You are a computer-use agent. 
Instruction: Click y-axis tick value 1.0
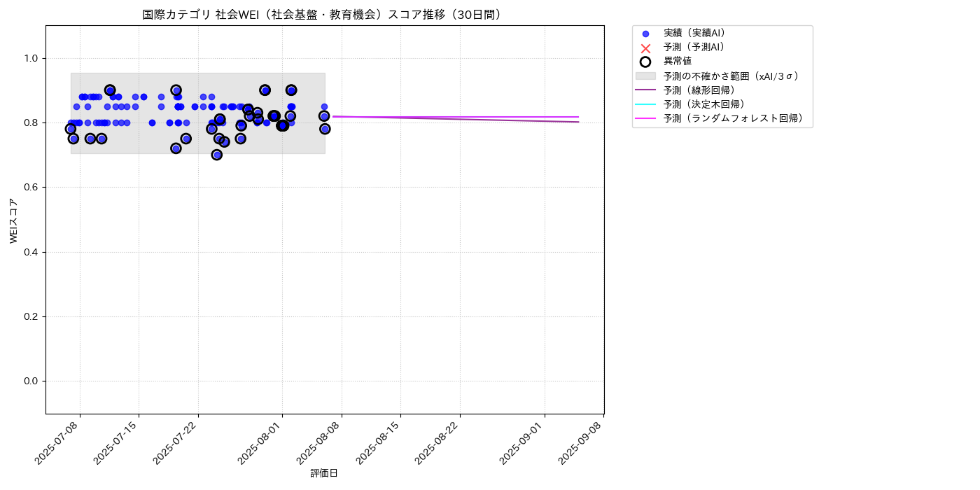coord(32,58)
